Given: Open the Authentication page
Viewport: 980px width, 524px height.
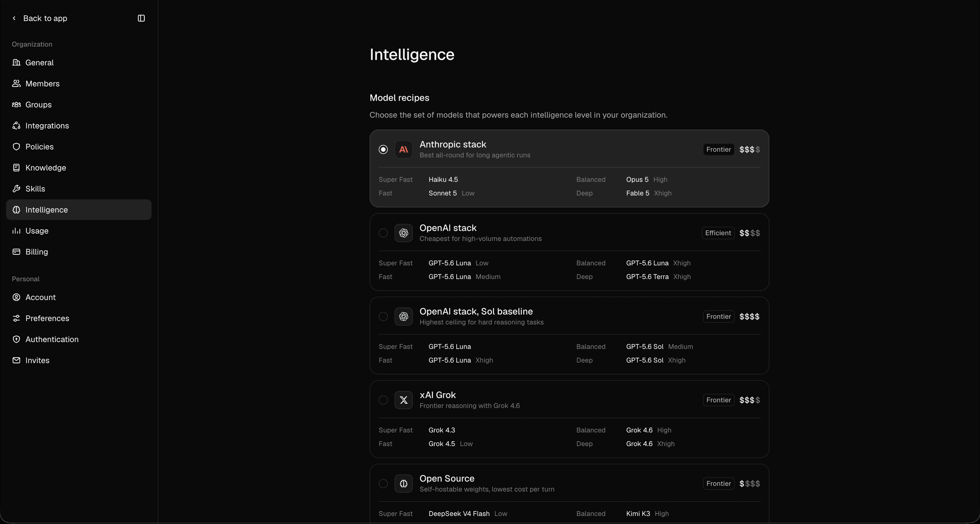Looking at the screenshot, I should pos(79,339).
